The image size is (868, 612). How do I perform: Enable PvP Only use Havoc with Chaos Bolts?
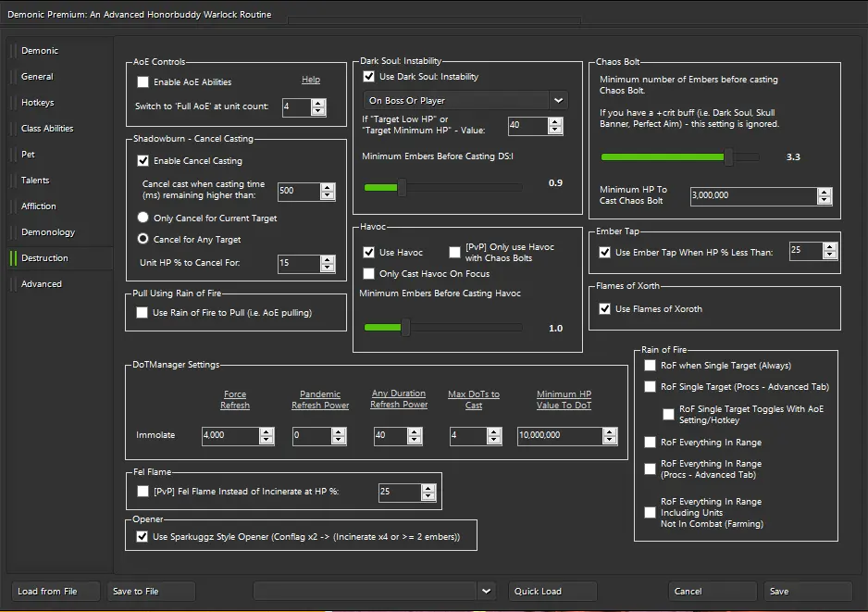click(x=454, y=253)
